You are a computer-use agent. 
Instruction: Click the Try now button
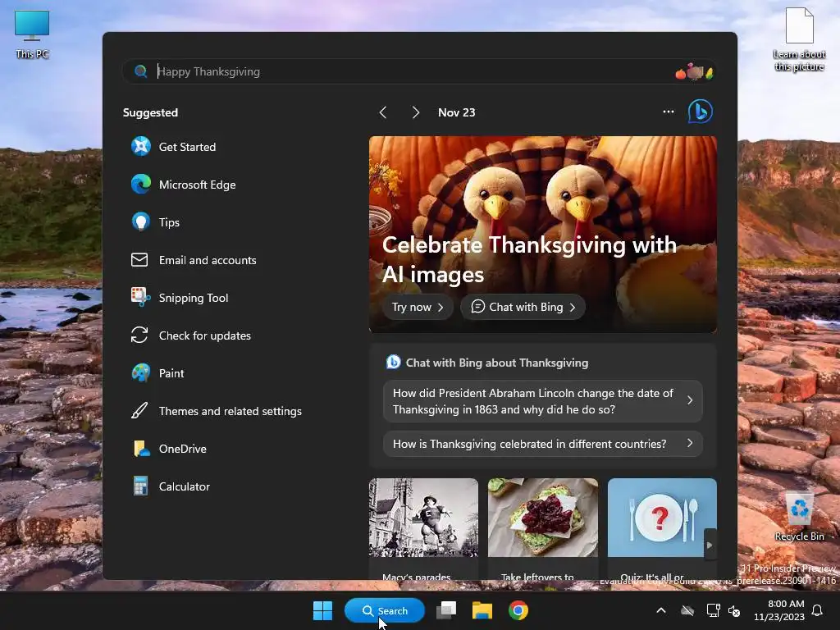(x=418, y=307)
